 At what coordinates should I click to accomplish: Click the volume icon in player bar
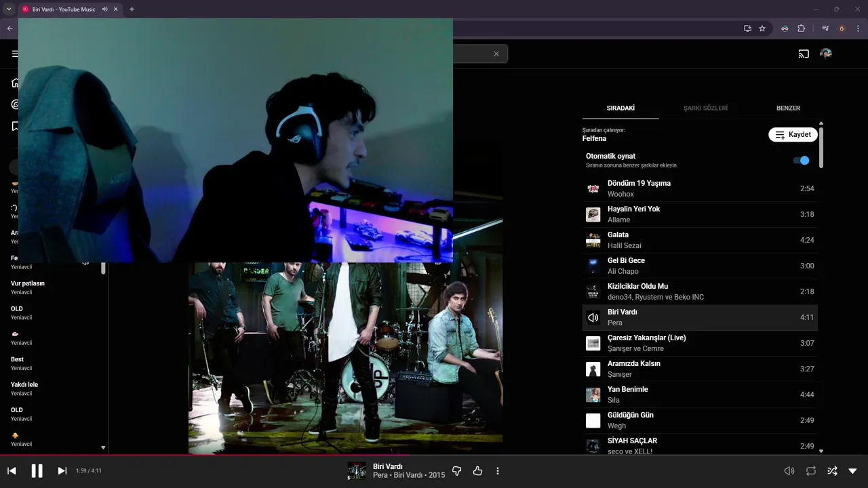(789, 470)
